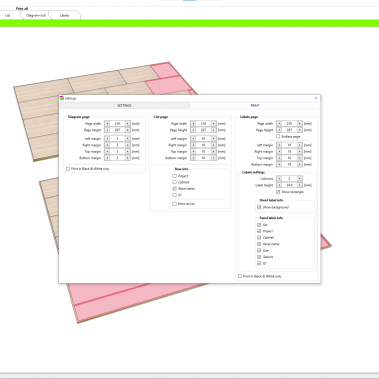Decrease List page Left margin

pyautogui.click(x=193, y=139)
